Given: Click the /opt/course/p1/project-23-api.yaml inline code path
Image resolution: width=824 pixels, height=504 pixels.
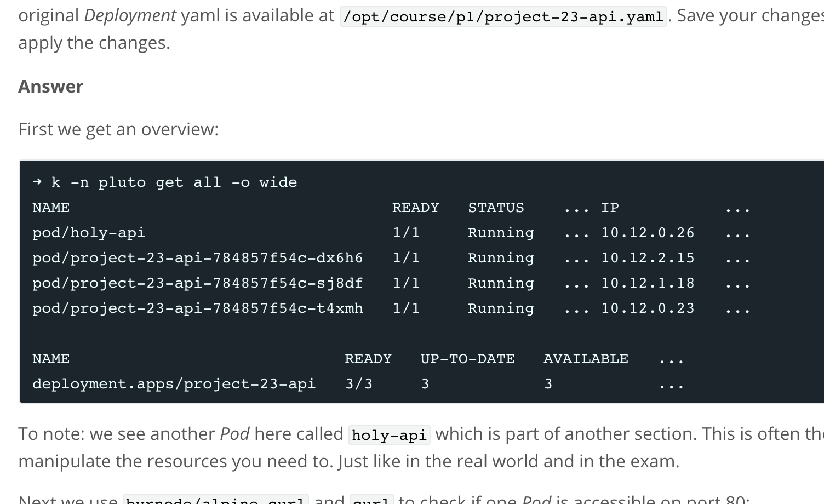Looking at the screenshot, I should 503,16.
